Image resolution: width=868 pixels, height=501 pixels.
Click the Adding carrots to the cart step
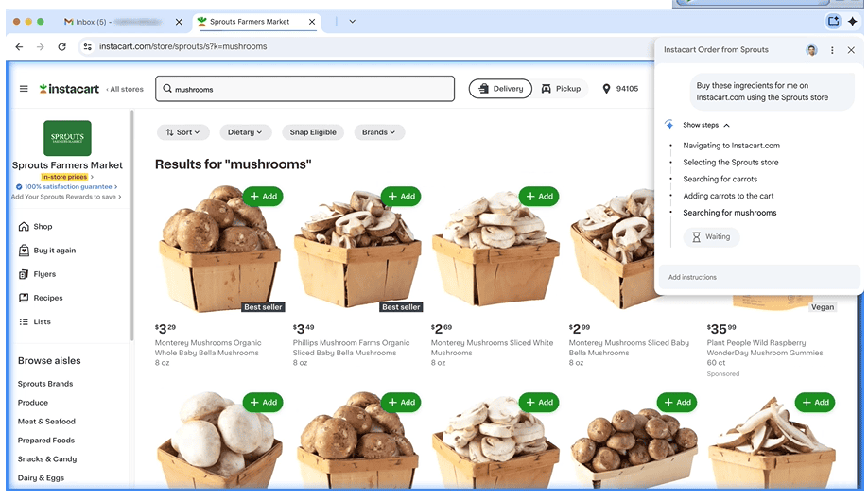(x=728, y=196)
